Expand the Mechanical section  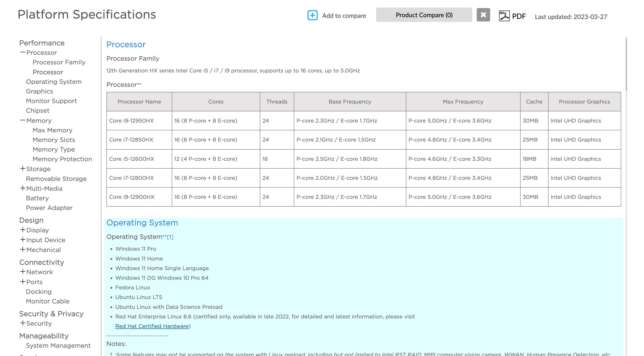click(x=23, y=250)
